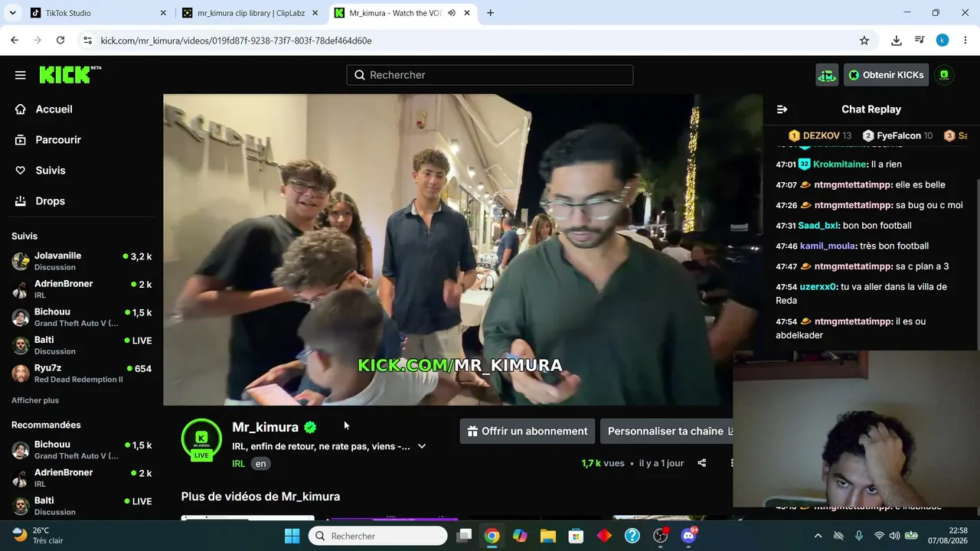Mute the Kick tab audio icon
Image resolution: width=980 pixels, height=551 pixels.
tap(452, 13)
